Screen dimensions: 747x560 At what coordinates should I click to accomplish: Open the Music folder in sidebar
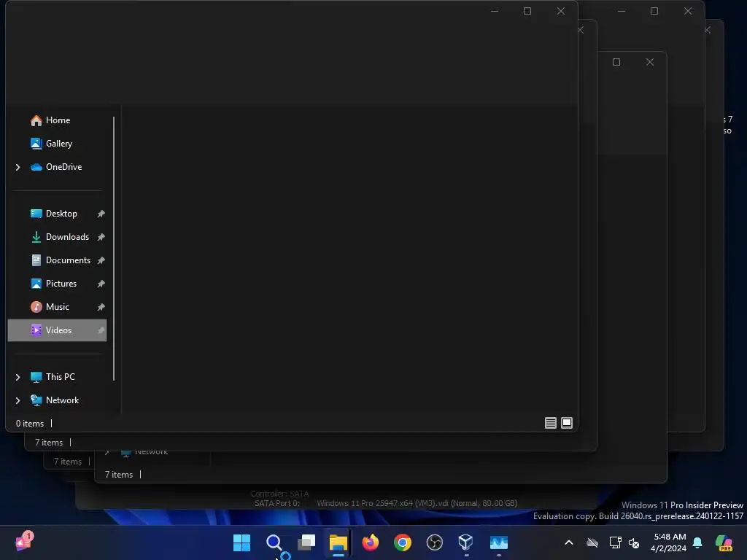57,307
